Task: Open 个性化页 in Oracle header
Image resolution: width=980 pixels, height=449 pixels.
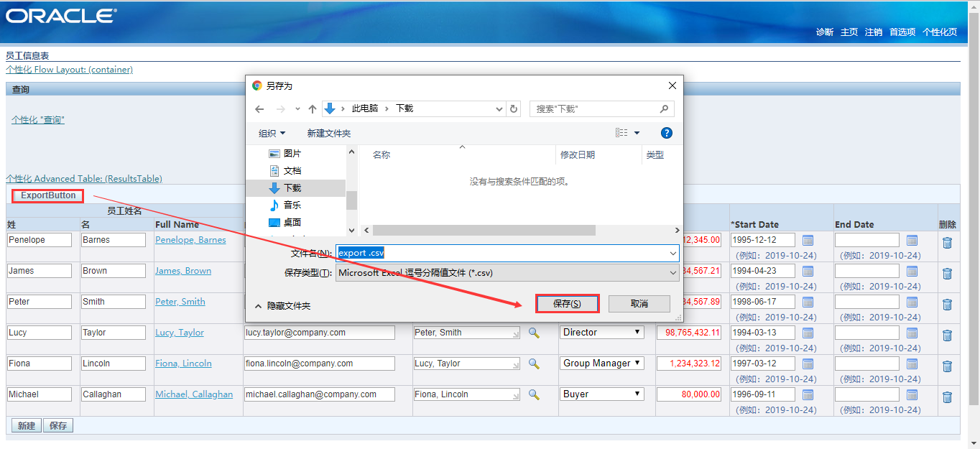Action: tap(940, 32)
